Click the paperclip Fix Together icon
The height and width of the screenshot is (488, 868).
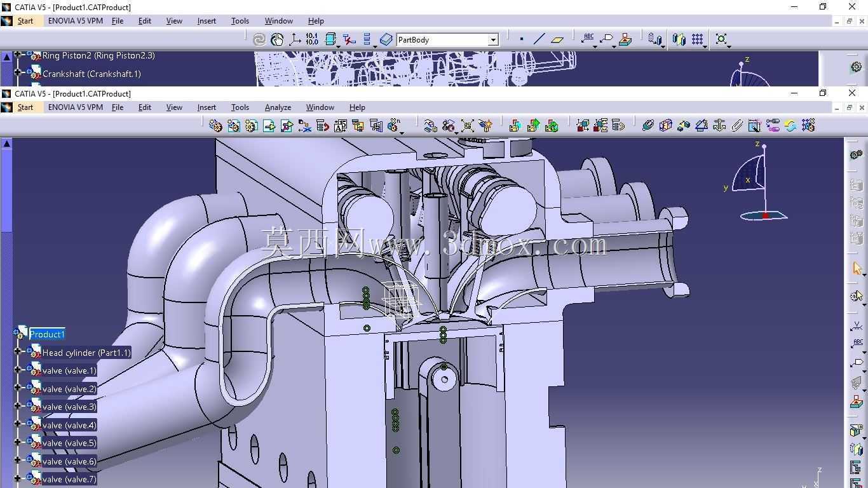pos(736,125)
